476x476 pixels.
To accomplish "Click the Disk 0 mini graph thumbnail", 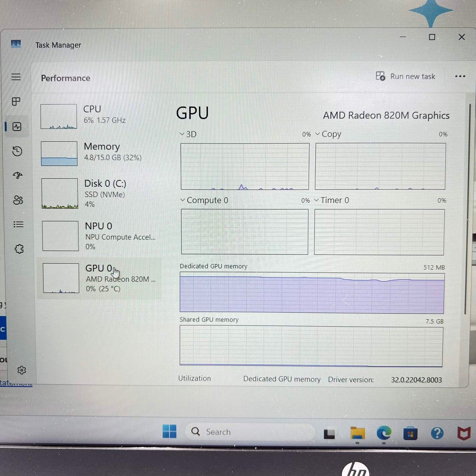I will (x=60, y=193).
